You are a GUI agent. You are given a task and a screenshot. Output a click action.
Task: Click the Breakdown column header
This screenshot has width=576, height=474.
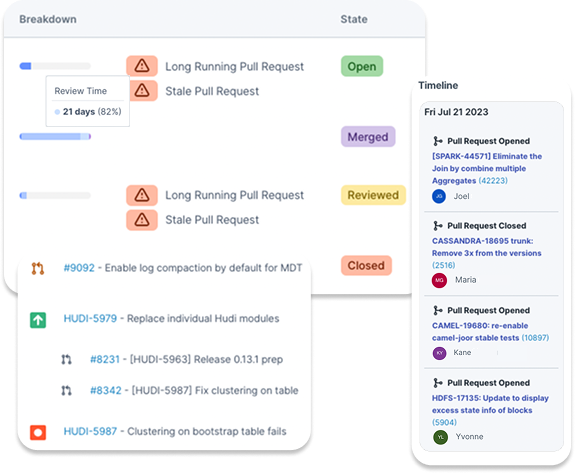[48, 19]
